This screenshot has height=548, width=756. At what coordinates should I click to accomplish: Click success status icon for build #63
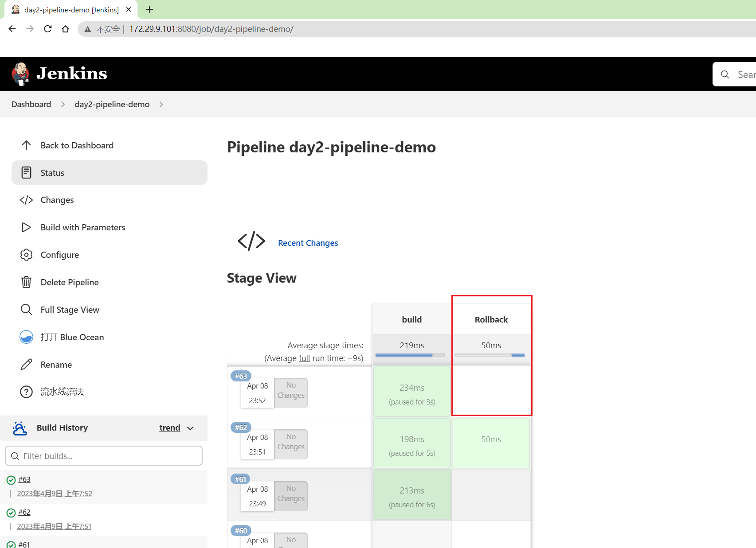coord(11,480)
